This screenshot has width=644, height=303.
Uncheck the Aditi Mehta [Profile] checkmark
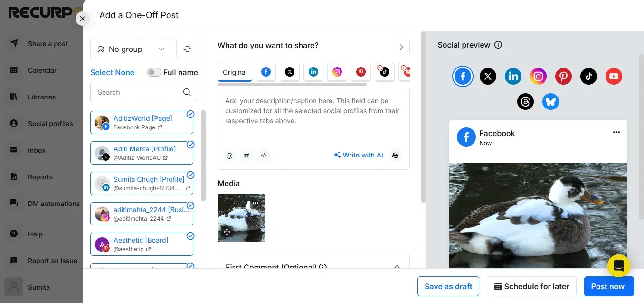tap(190, 145)
